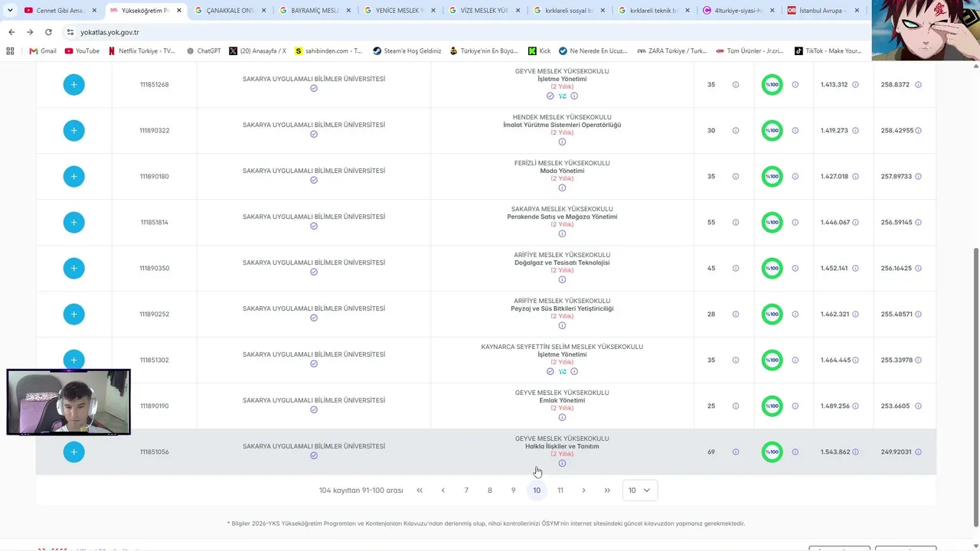Viewport: 980px width, 551px height.
Task: Click the info icon next to quota 69
Action: coord(736,452)
